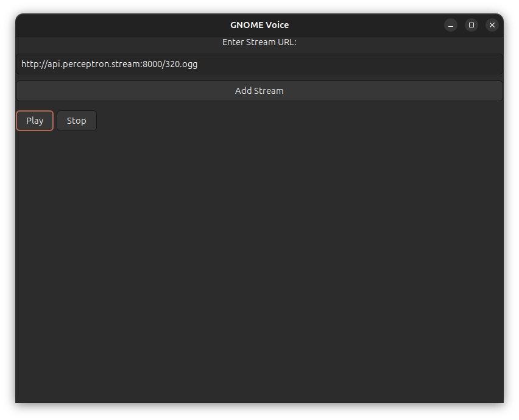Focus the stream URL input field
This screenshot has height=420, width=519.
(259, 64)
